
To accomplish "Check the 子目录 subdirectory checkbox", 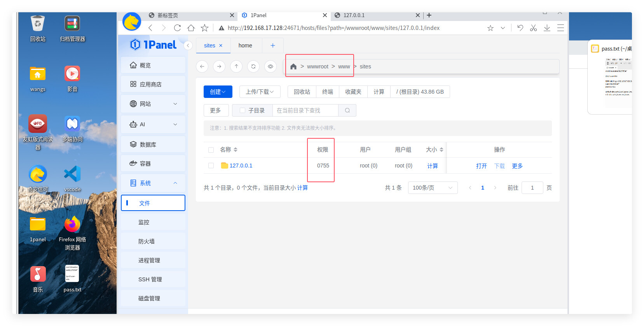I will click(x=243, y=110).
